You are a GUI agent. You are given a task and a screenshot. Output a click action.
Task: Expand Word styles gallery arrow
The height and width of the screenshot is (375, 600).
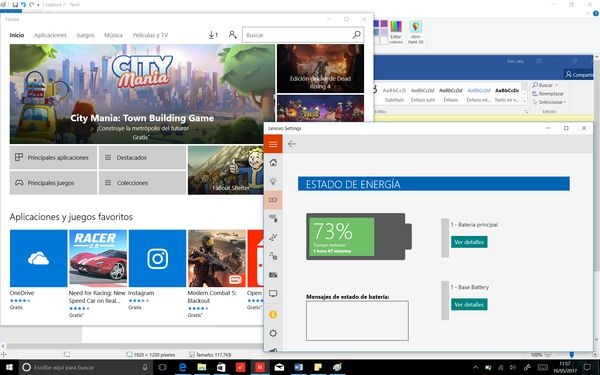(525, 101)
